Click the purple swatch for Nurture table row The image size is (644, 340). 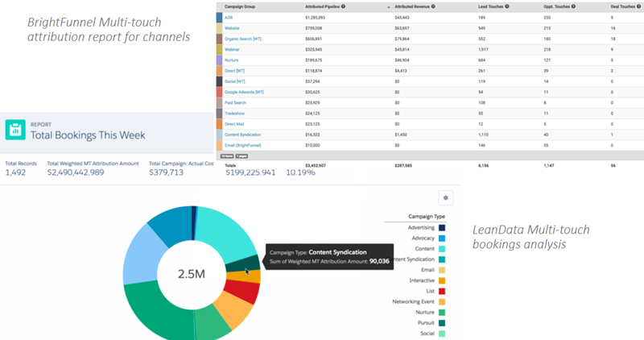point(219,60)
